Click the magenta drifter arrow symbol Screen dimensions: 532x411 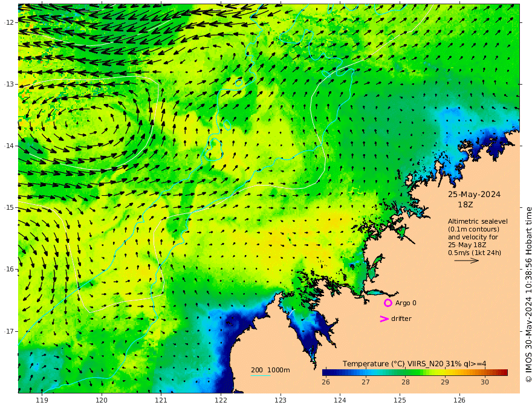tap(384, 319)
